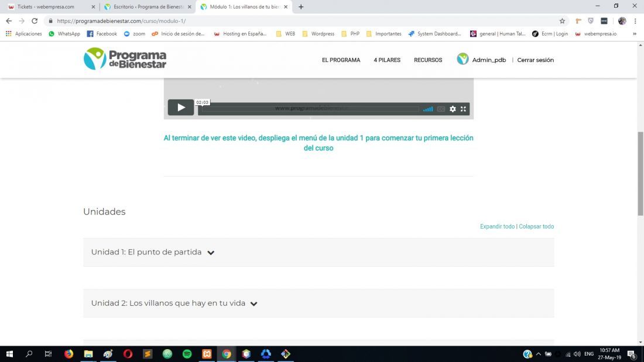644x362 pixels.
Task: Open taskbar search
Action: [29, 354]
